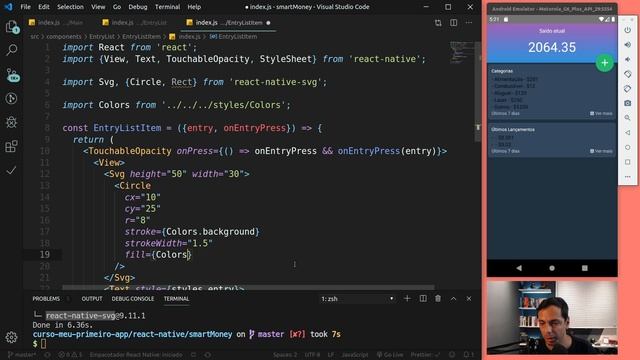The height and width of the screenshot is (360, 640).
Task: Tap the green add-entry plus button
Action: coord(604,63)
